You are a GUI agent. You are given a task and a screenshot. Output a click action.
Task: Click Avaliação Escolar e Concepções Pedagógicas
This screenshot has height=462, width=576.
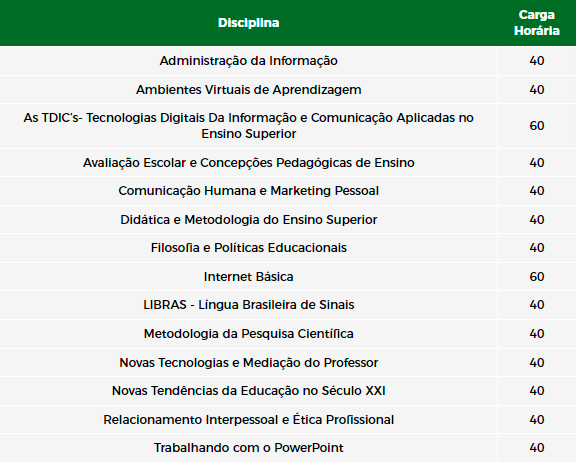pos(249,162)
